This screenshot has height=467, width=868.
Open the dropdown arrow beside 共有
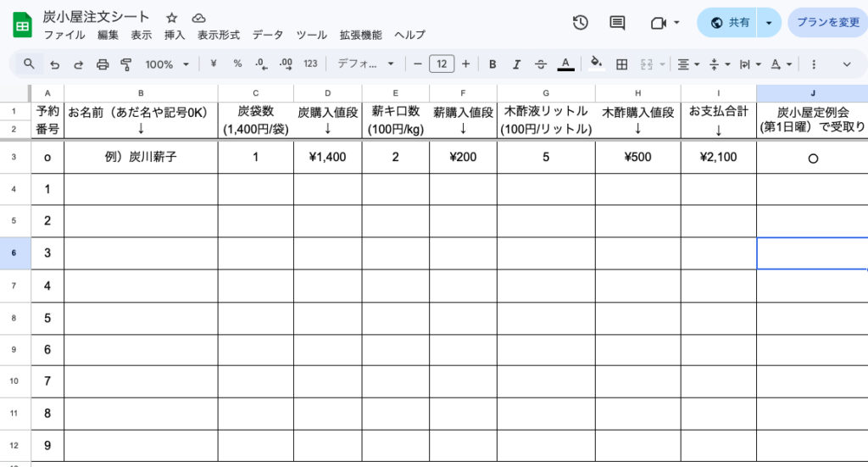tap(768, 23)
